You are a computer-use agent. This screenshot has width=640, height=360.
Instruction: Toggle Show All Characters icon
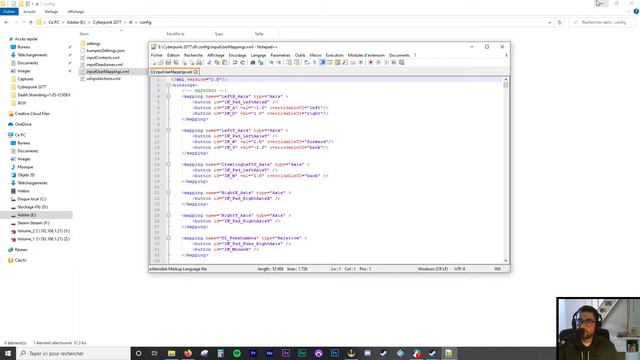pos(314,62)
